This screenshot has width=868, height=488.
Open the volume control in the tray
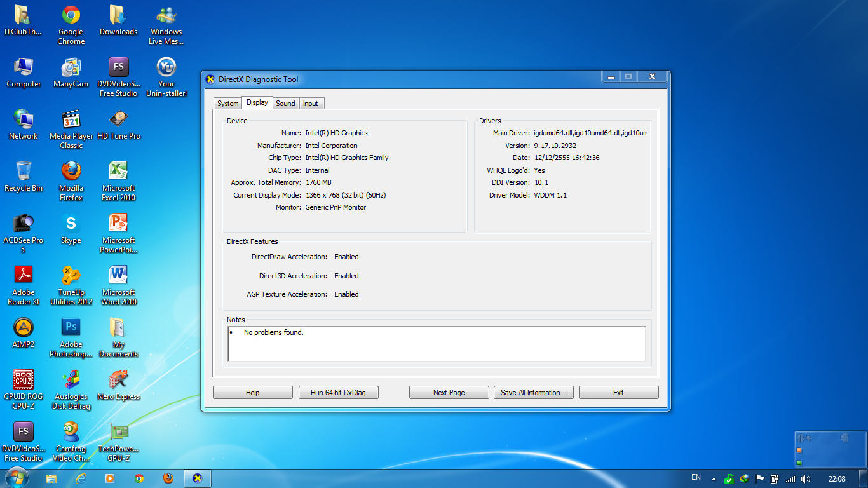[806, 479]
